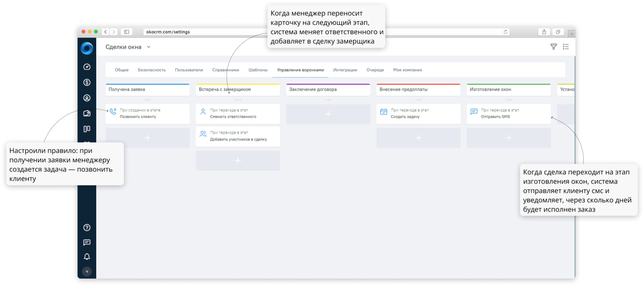Open the three-dot menu under Встереча с замерщиком
This screenshot has height=286, width=644.
pos(238,100)
